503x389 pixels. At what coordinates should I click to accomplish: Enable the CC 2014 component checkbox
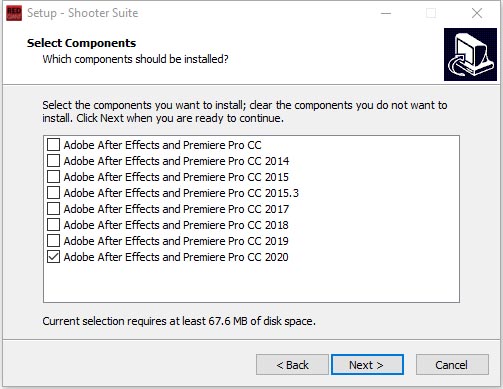[x=53, y=161]
